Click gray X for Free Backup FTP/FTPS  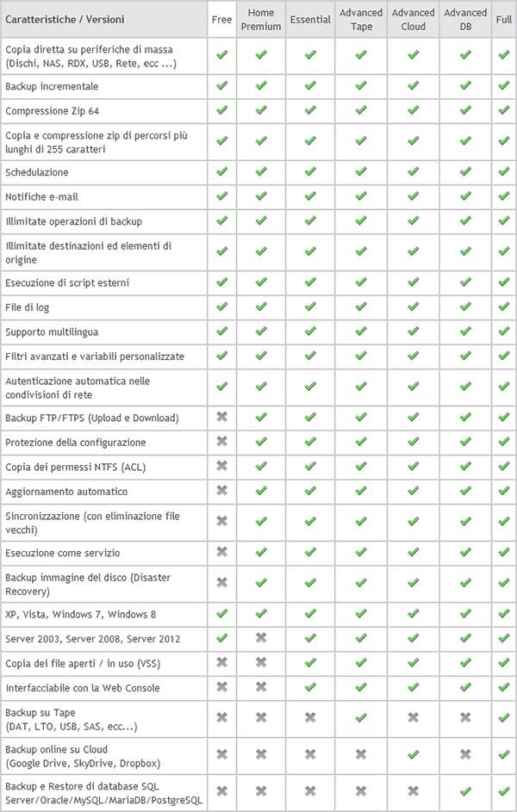221,417
